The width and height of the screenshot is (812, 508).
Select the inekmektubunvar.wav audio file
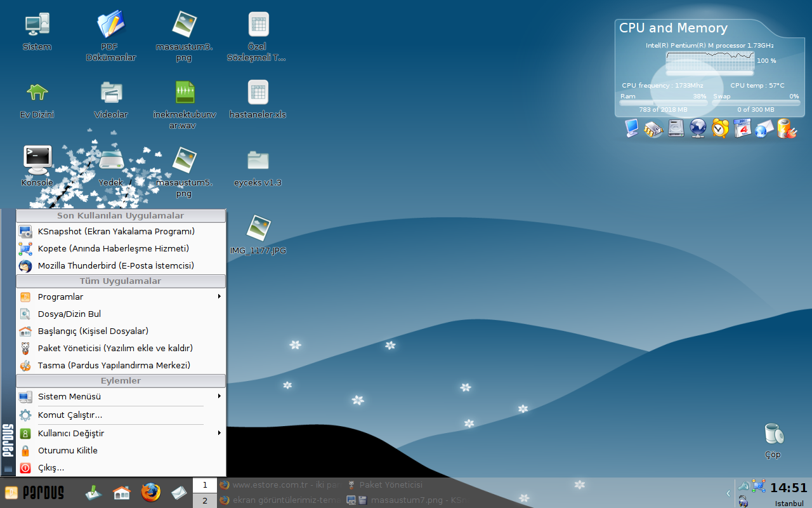[x=185, y=104]
